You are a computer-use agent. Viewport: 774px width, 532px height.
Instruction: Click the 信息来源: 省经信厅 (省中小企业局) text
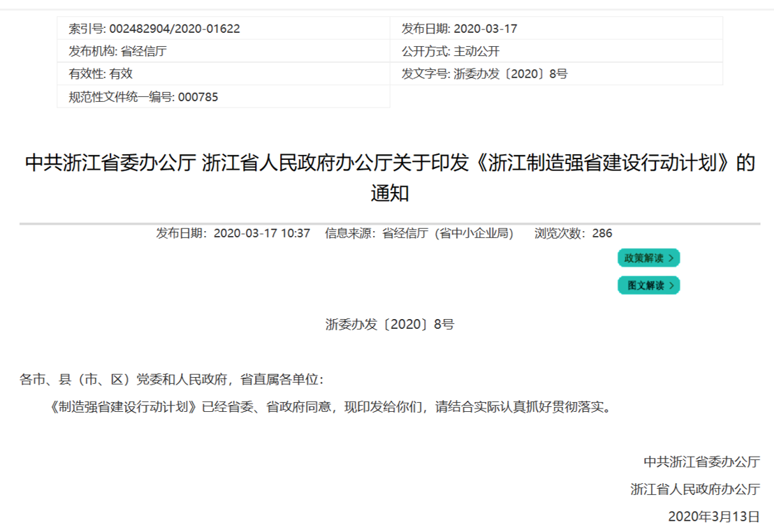click(419, 233)
